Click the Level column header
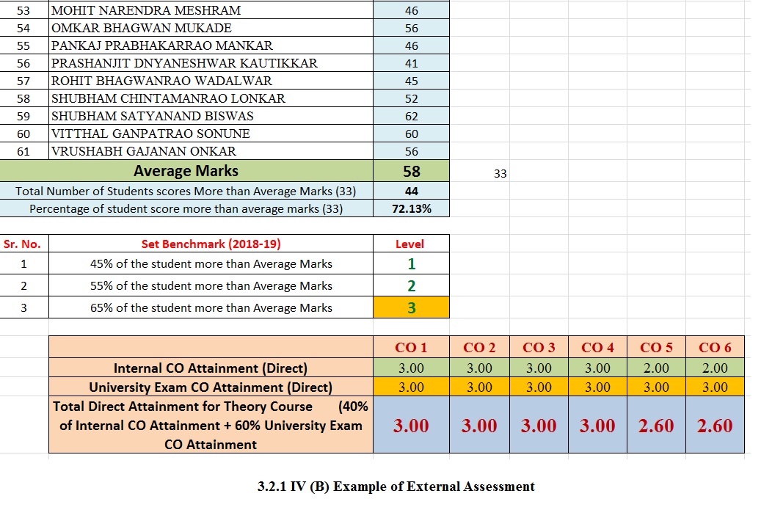 (x=411, y=244)
